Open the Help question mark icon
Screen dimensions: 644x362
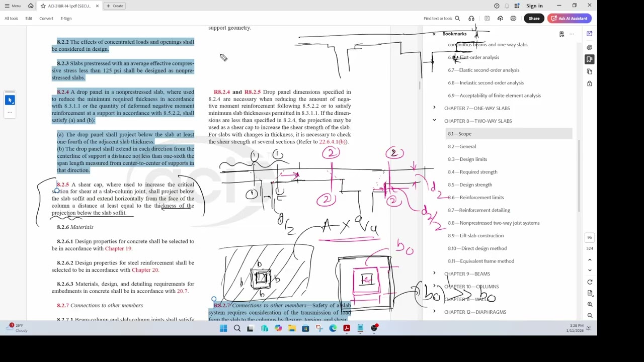click(497, 6)
